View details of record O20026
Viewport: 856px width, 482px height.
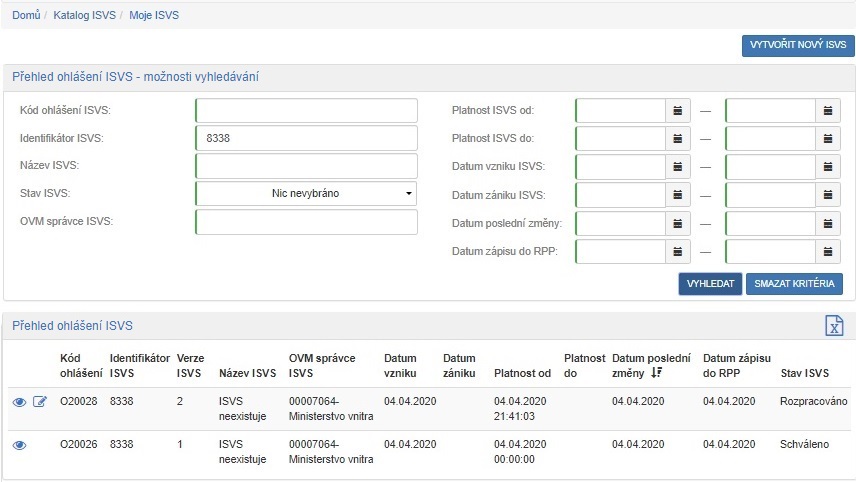click(19, 444)
